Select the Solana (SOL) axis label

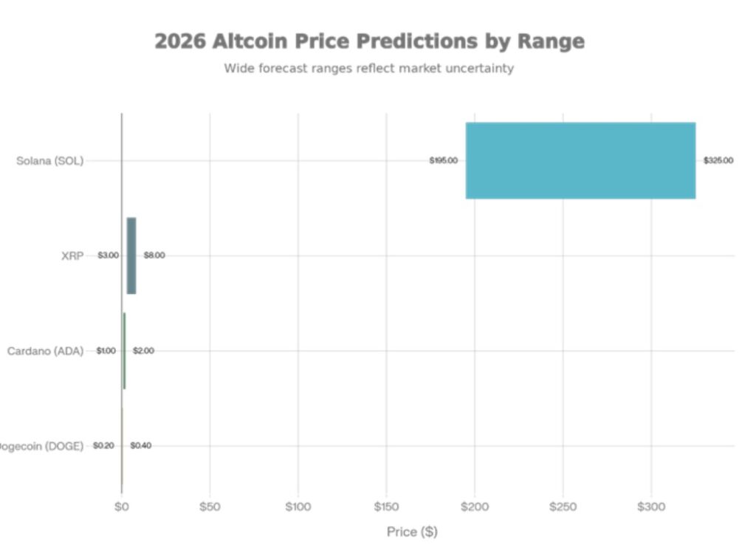pos(50,160)
